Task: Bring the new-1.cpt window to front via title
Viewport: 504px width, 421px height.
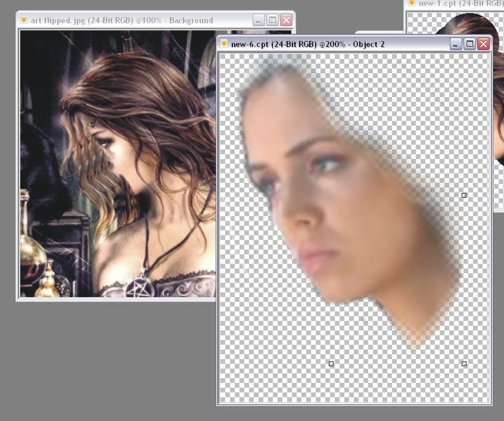Action: pyautogui.click(x=461, y=4)
